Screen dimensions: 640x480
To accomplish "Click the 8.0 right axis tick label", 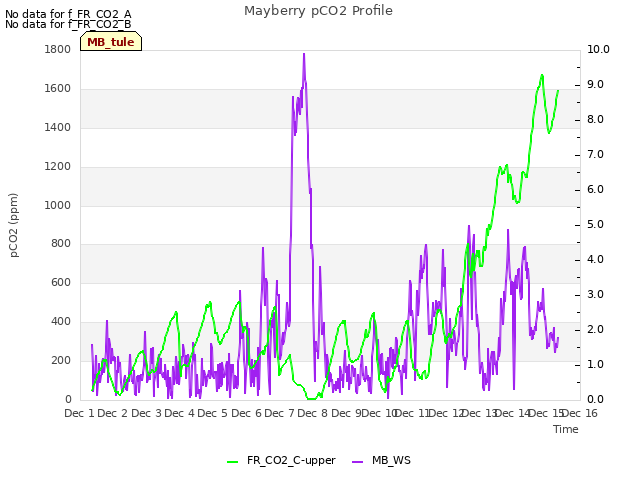I will click(595, 120).
